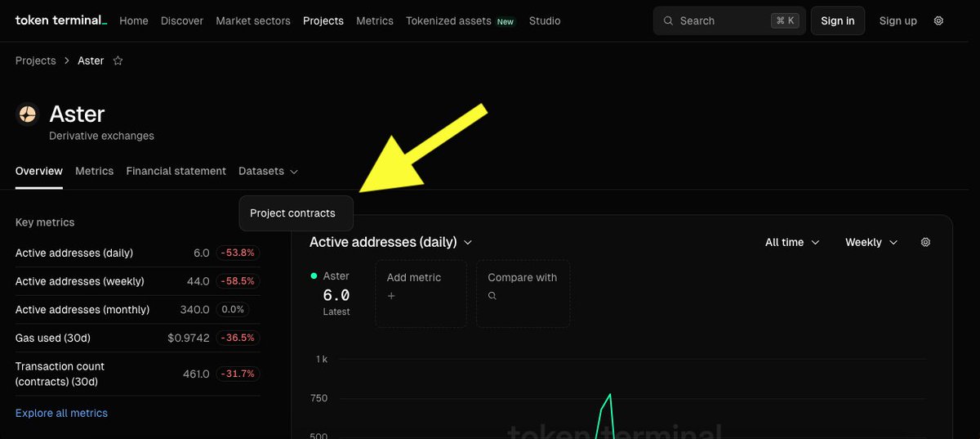Open the Metrics top navigation item

pos(375,20)
